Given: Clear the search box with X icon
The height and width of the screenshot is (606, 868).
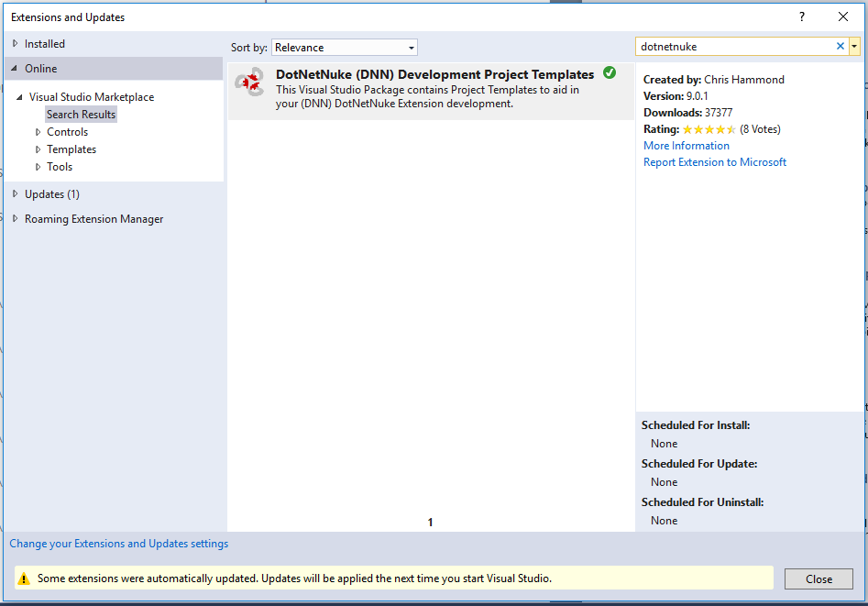Looking at the screenshot, I should 840,47.
